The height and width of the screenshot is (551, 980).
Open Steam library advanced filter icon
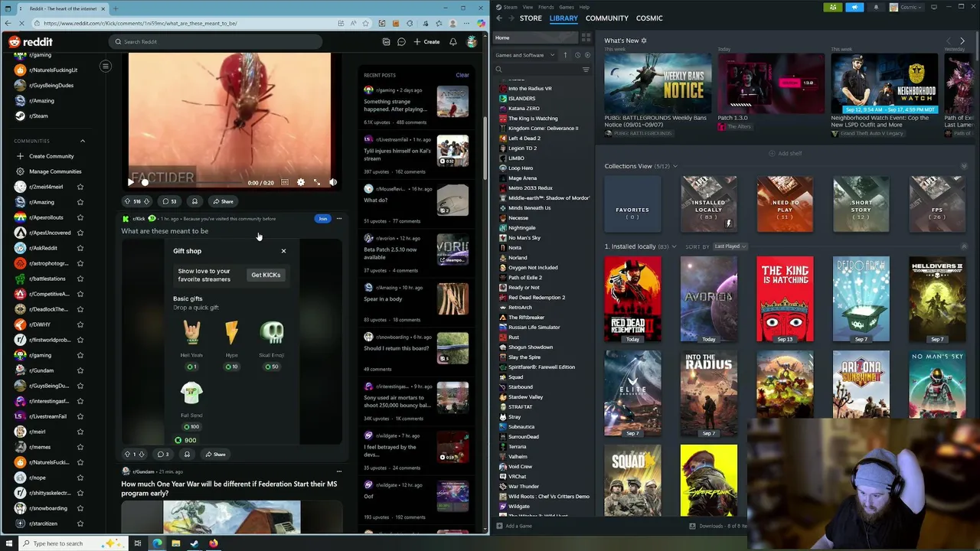tap(586, 70)
